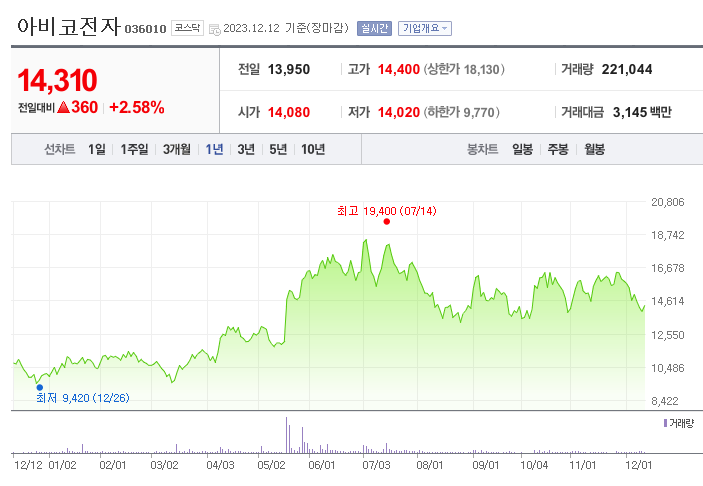Click the blue 최저 9,420 marker dot

39,387
